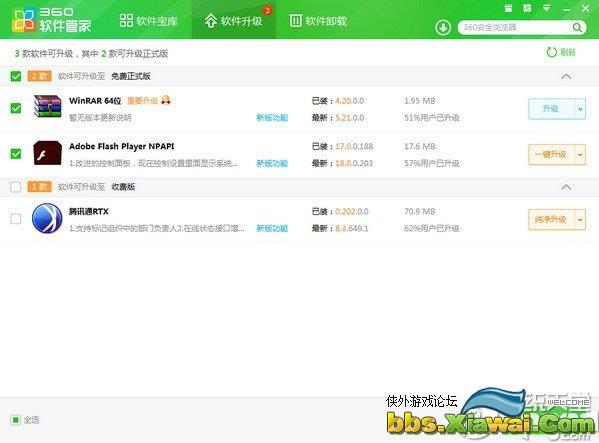Click 纯净升级 for 腾讯通RTX
Screen dimensions: 599x443
(551, 220)
